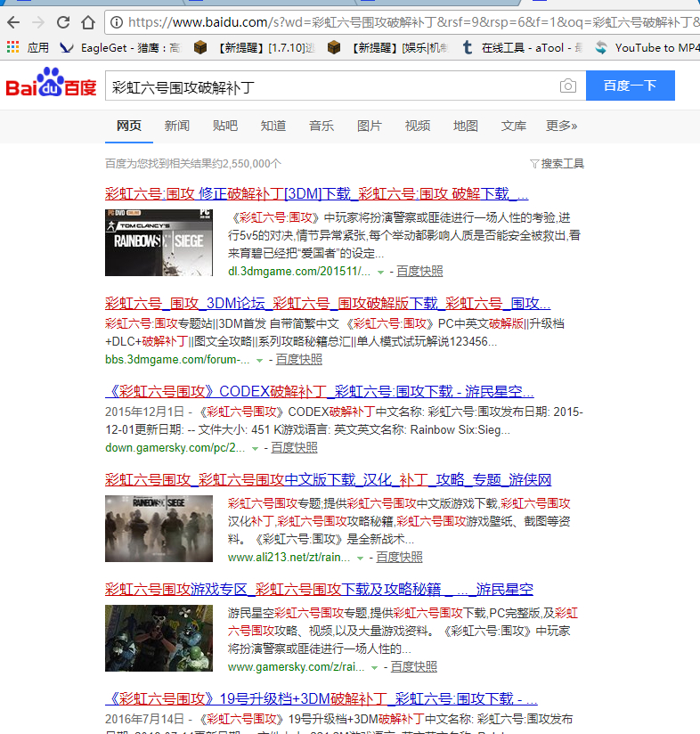
Task: Click the browser address bar URL
Action: tap(411, 22)
